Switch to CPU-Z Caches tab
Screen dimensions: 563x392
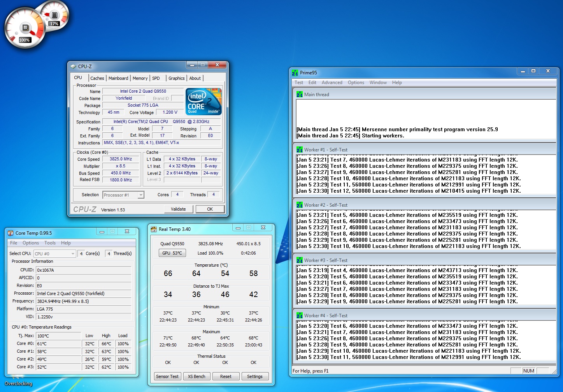pos(97,78)
